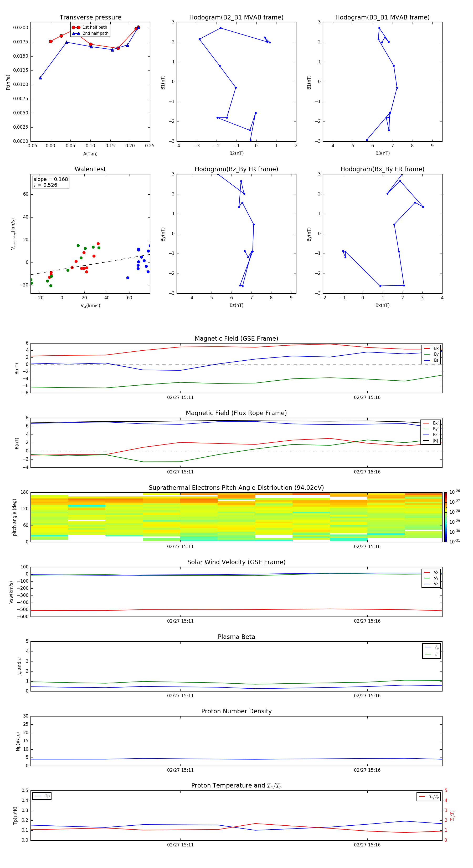Select "Vx" in the solar wind legend

431,572
